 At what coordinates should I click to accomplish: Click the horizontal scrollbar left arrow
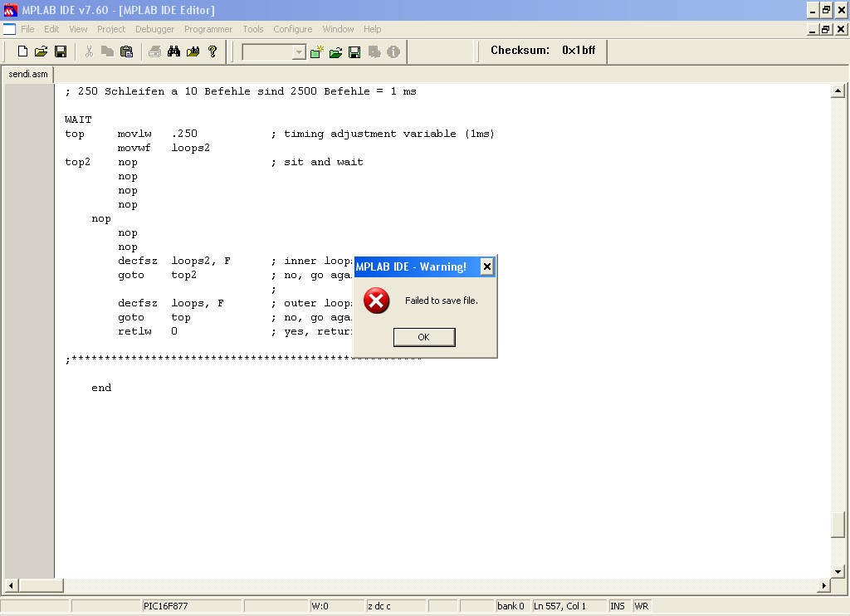[x=11, y=585]
